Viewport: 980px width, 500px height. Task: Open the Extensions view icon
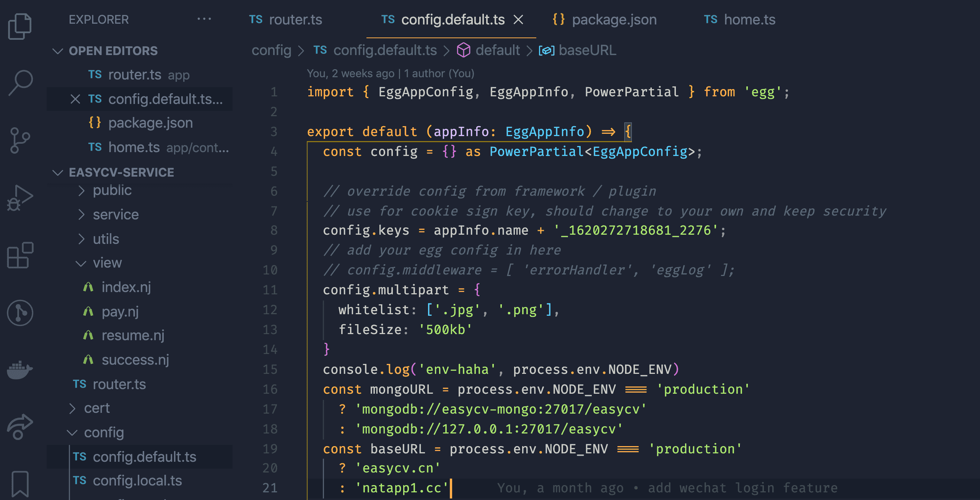[x=20, y=255]
